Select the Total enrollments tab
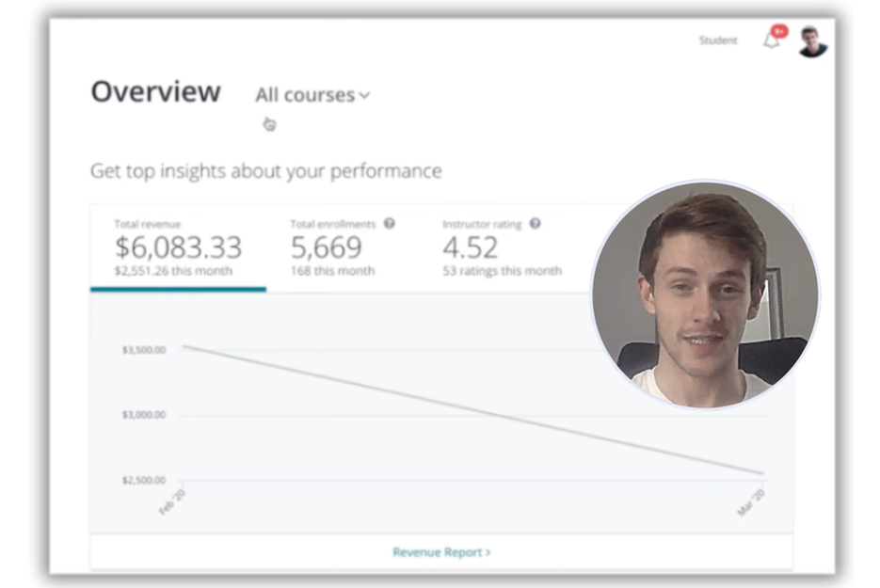 tap(343, 247)
